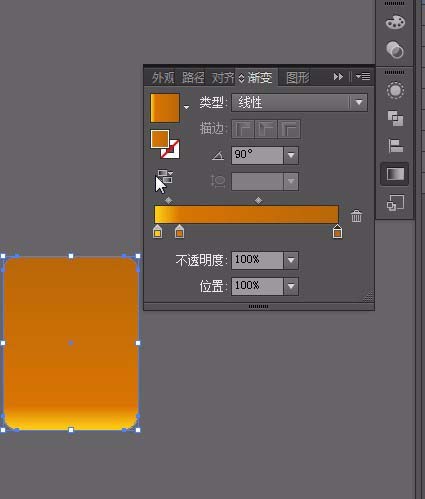Switch to the 对齐 tab

pos(223,78)
